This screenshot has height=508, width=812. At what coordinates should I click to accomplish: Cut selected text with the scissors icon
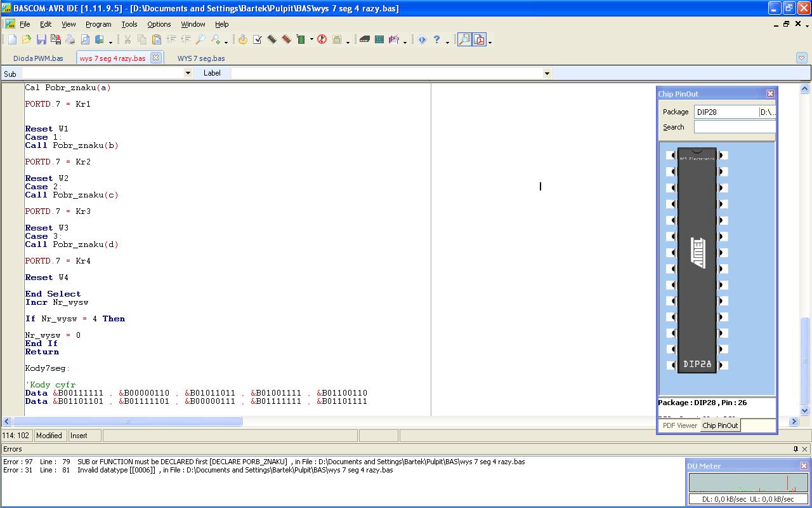click(128, 40)
